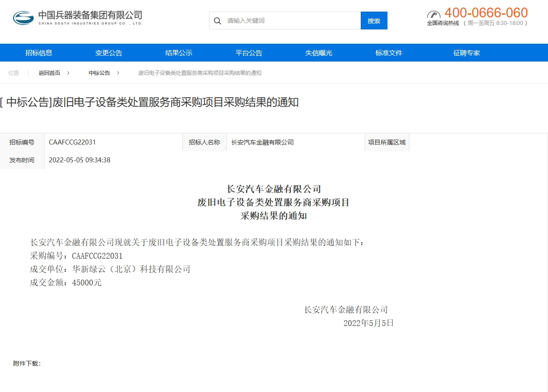This screenshot has width=548, height=392.
Task: Click the signature date 2022年5月5日
Action: [369, 323]
